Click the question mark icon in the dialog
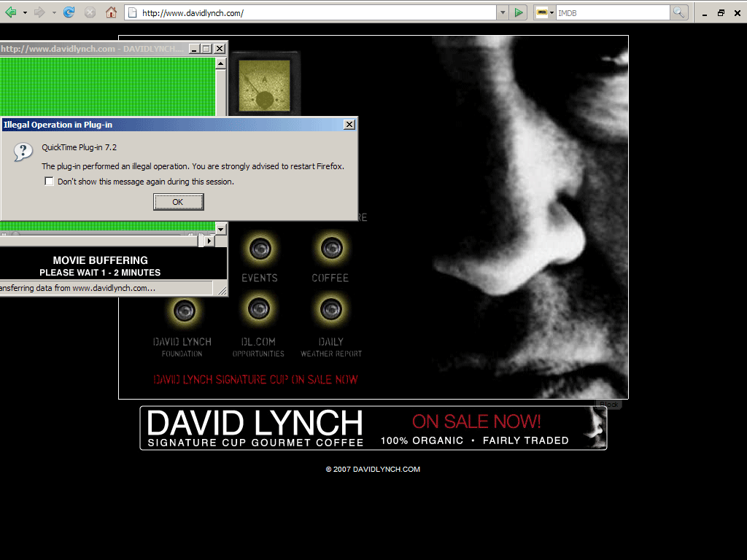Screen dimensions: 747x560 23,152
